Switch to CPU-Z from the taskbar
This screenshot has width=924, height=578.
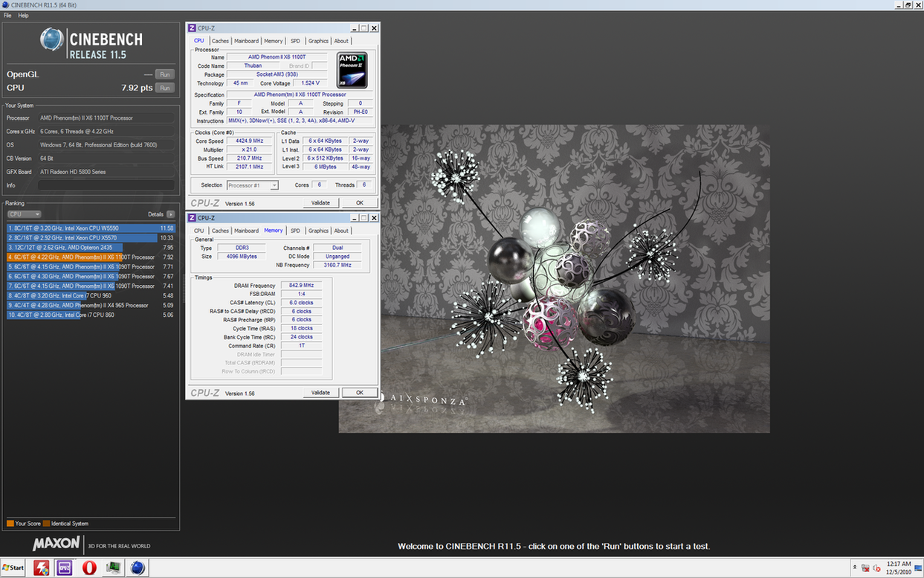[65, 568]
